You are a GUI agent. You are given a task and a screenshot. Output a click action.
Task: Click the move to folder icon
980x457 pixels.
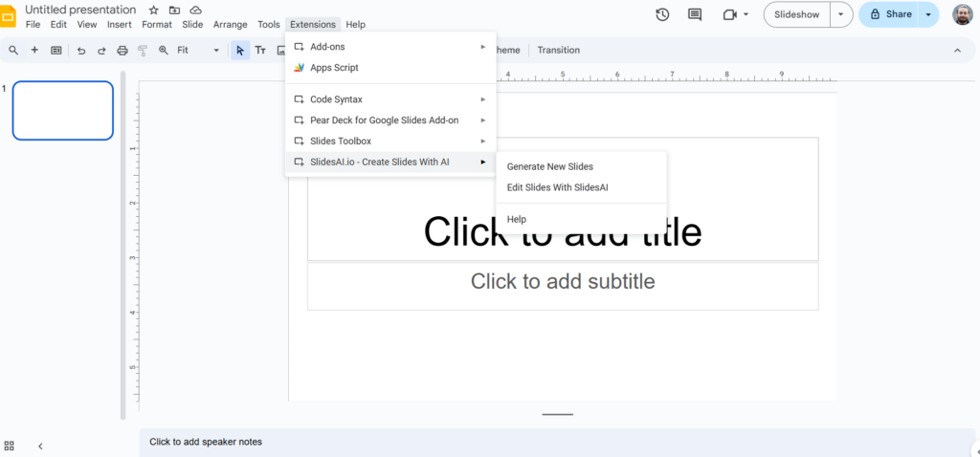coord(175,10)
